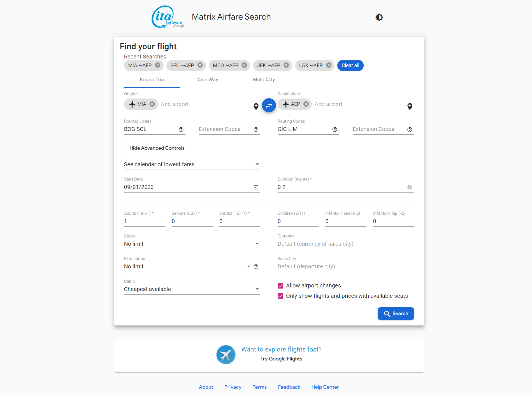Open the Stops dropdown
This screenshot has height=396, width=532.
[192, 244]
